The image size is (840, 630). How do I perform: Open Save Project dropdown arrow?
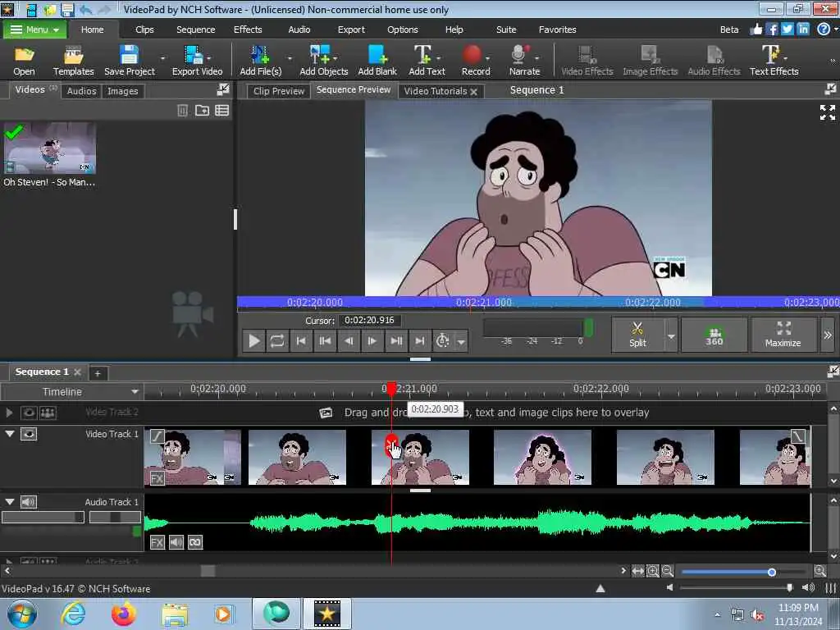162,58
